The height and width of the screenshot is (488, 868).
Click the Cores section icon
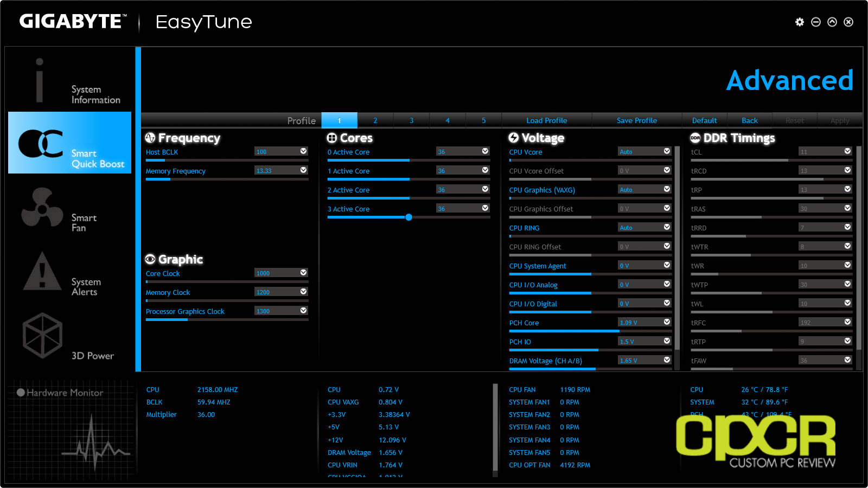coord(332,138)
